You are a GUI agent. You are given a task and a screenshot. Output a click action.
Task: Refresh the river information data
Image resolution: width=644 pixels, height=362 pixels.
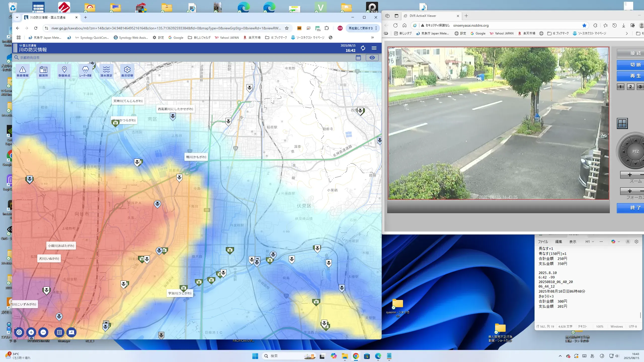click(x=363, y=48)
